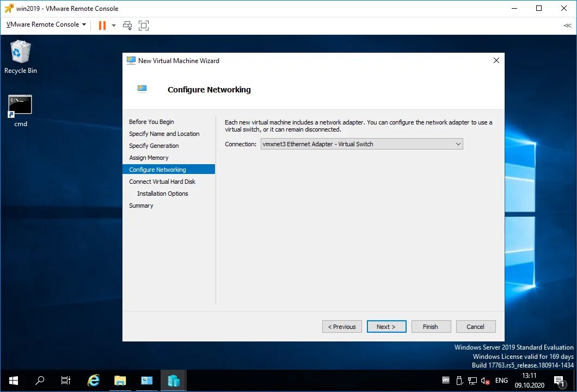577x392 pixels.
Task: Click the Previous button in the wizard
Action: click(342, 327)
